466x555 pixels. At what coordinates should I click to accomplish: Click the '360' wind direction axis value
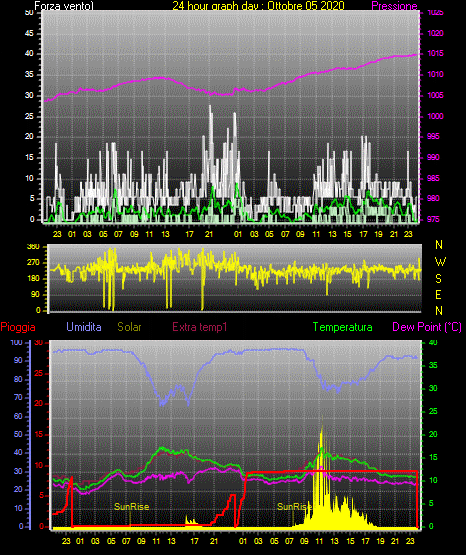34,247
